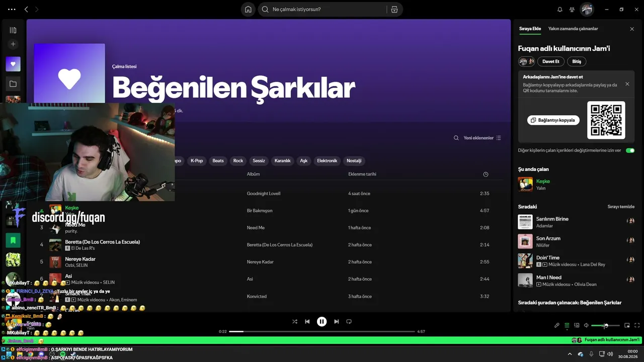Collapse Your Library sidebar
Image resolution: width=644 pixels, height=362 pixels.
click(13, 30)
